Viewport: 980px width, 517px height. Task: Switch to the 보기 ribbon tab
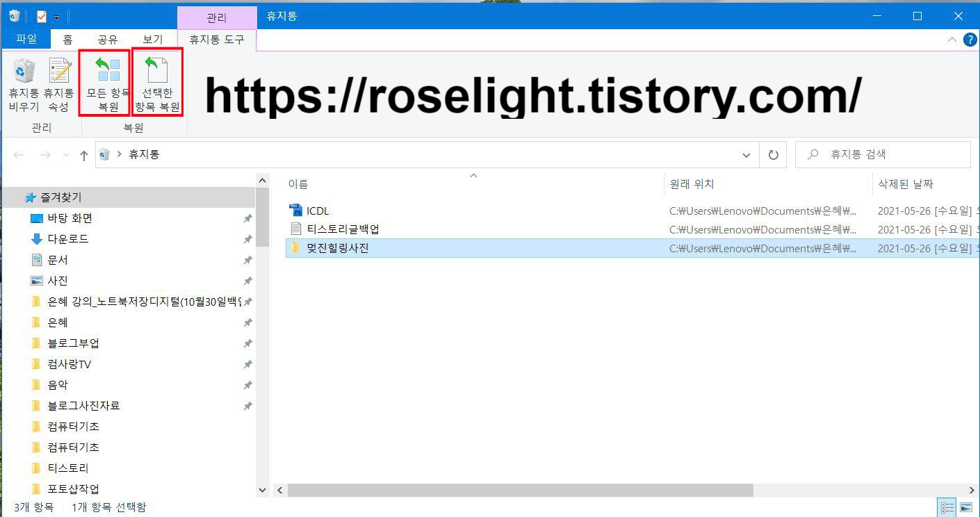[152, 40]
